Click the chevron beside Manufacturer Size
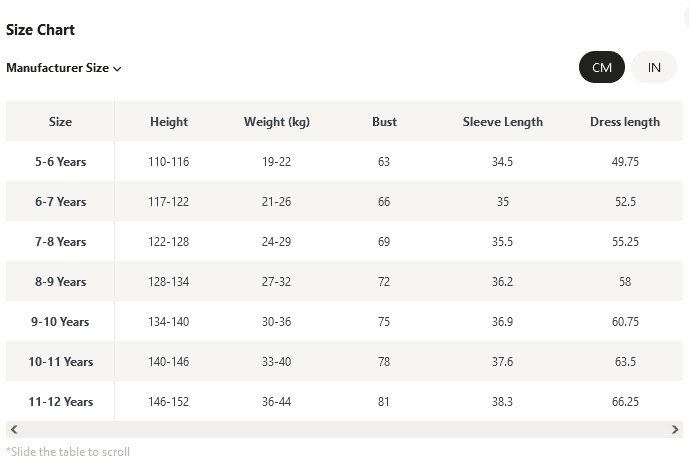Screen dimensions: 689x463 click(117, 69)
